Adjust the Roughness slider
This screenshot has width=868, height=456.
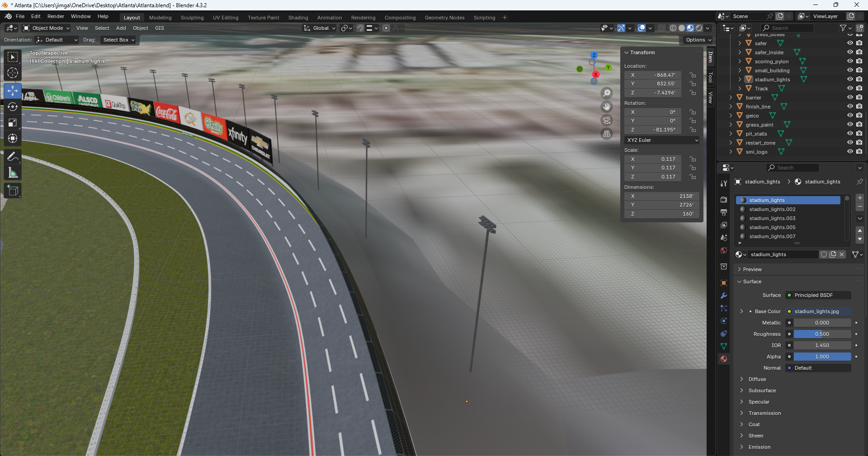pyautogui.click(x=822, y=334)
